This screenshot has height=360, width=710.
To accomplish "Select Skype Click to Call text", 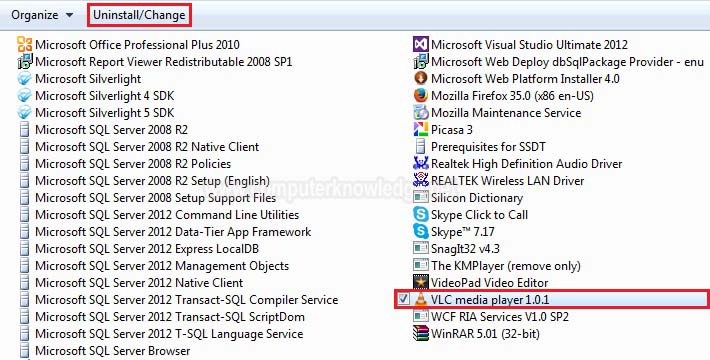I will point(480,215).
